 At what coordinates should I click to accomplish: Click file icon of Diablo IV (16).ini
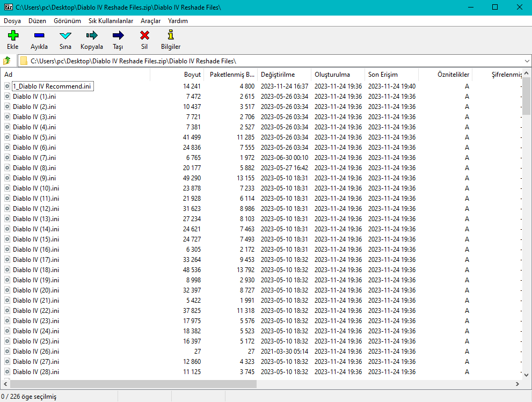7,250
